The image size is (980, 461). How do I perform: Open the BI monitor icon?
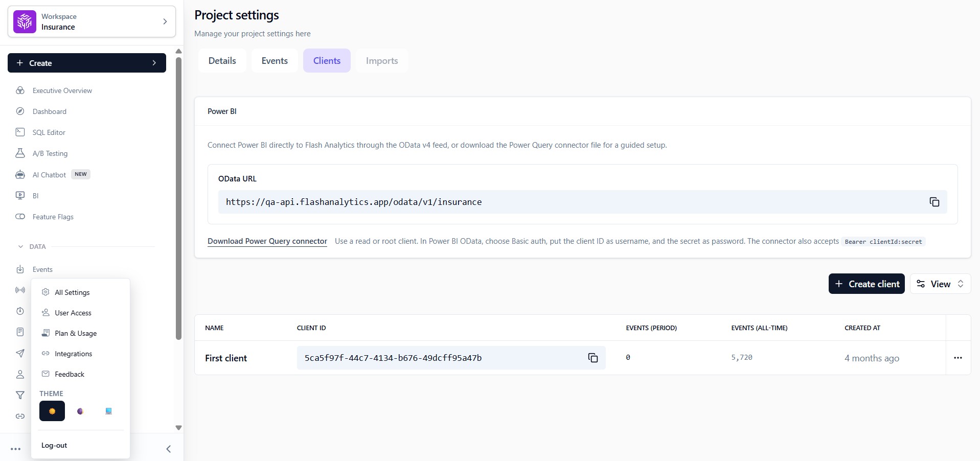(x=20, y=196)
